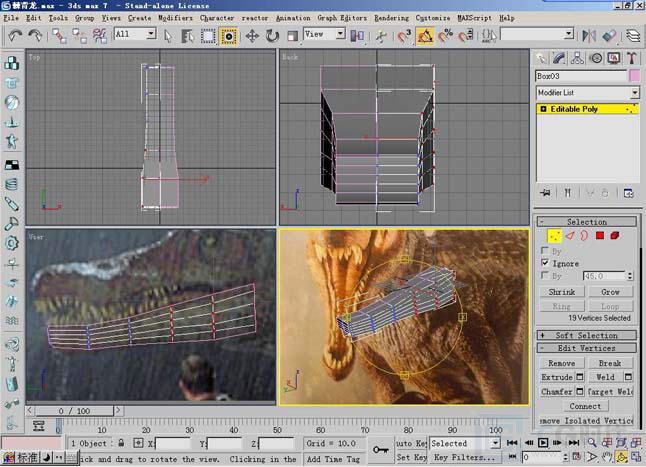Screen dimensions: 646x467
Task: Click the Pan View hand icon
Action: click(607, 457)
